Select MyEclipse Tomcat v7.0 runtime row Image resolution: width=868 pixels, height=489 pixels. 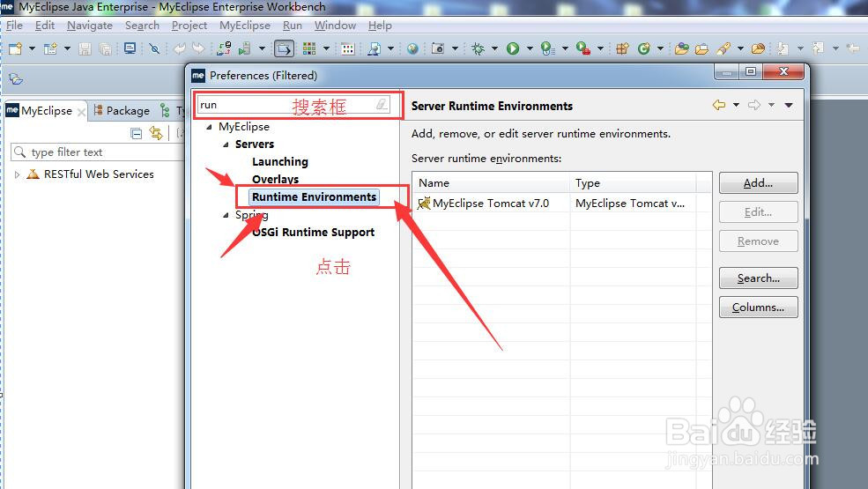562,204
